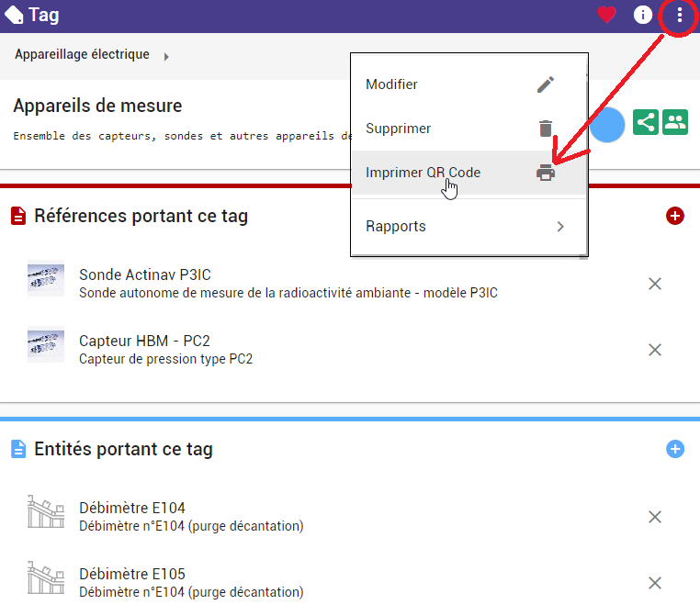Click the blue document icon beside Entités
The width and height of the screenshot is (700, 616).
tap(18, 449)
